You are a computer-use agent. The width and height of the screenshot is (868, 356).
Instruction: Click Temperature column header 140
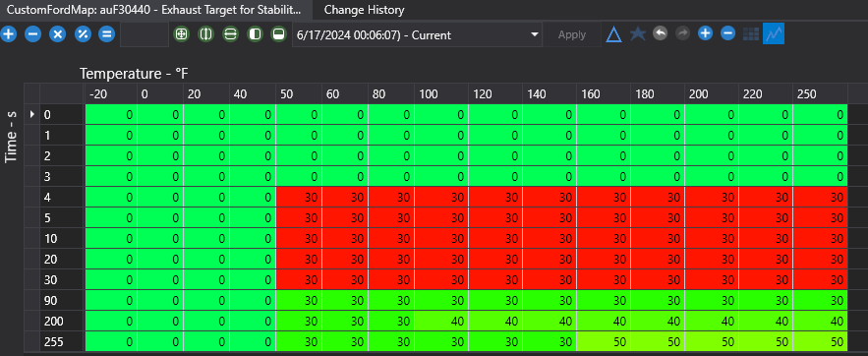[550, 94]
